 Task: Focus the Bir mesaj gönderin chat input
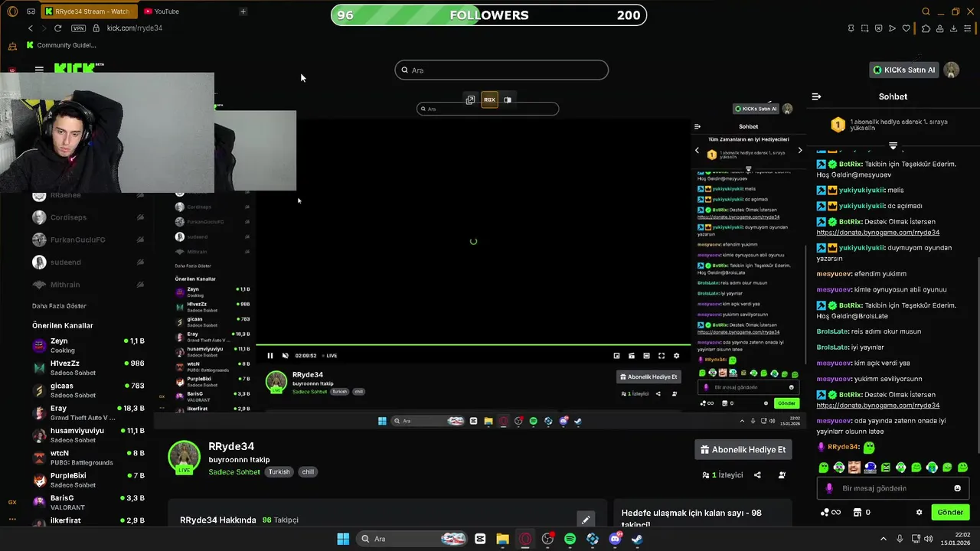coord(893,488)
